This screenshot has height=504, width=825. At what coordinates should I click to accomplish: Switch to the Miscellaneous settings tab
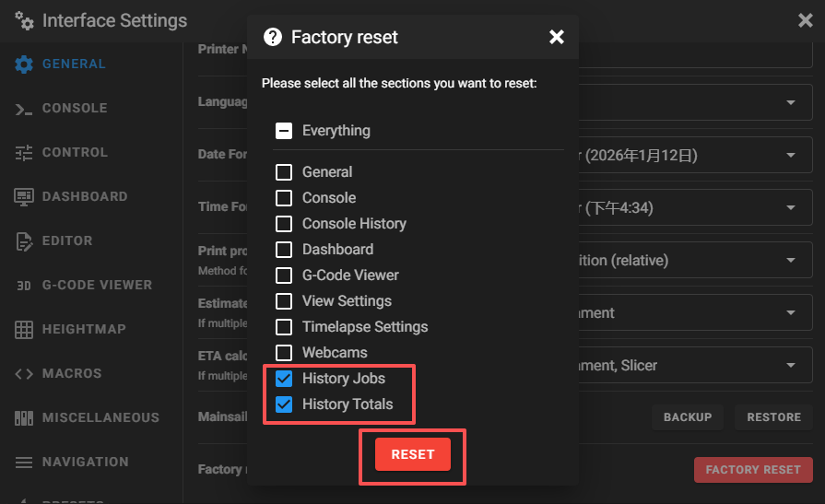point(100,418)
